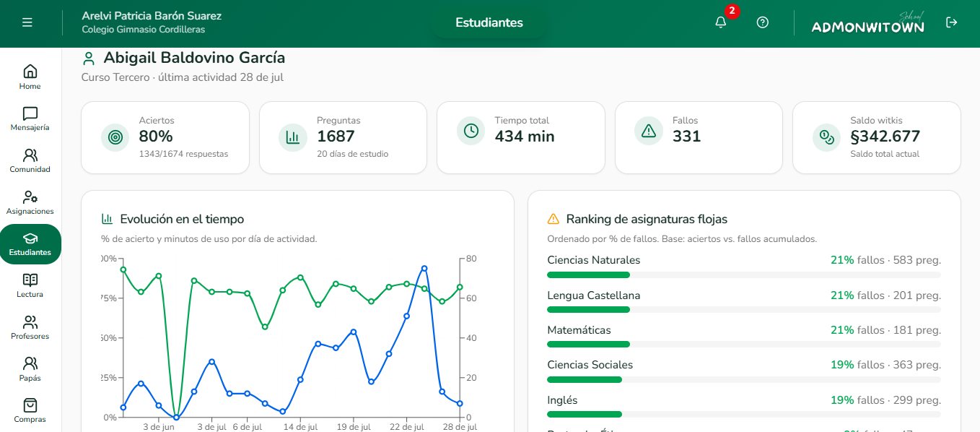Open the hamburger menu icon
Screen dimensions: 980x432
pyautogui.click(x=27, y=22)
